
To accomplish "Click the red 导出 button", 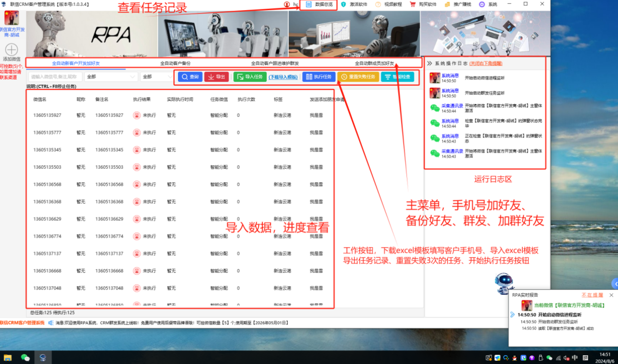I will (x=217, y=77).
